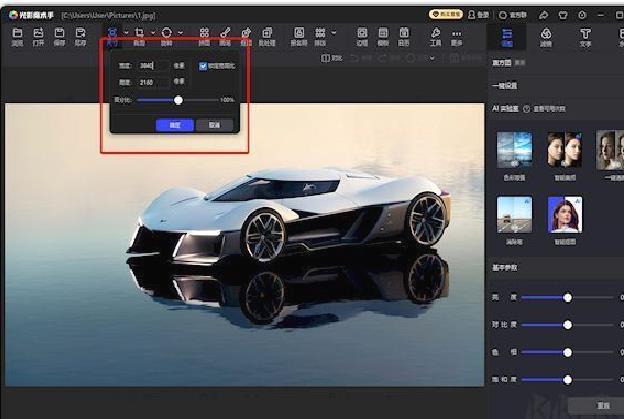
Task: Expand the Size tool dropdown arrow
Action: [x=126, y=33]
